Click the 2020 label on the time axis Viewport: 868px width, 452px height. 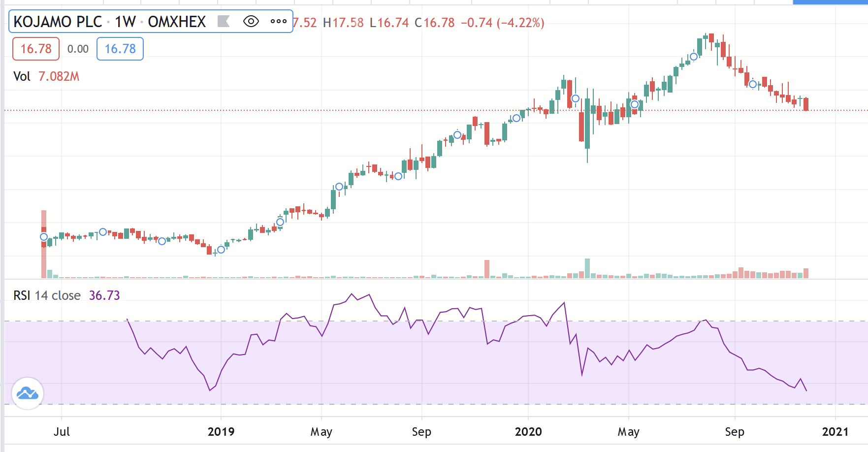[528, 432]
